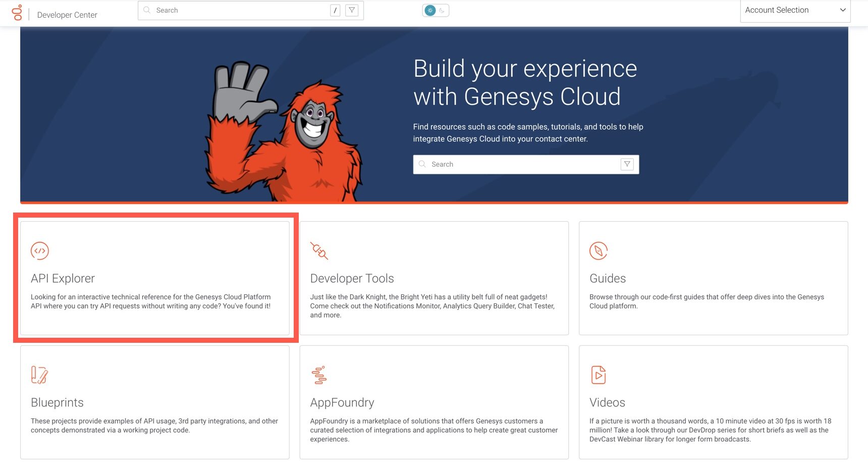Open the API Explorer code icon

click(40, 251)
